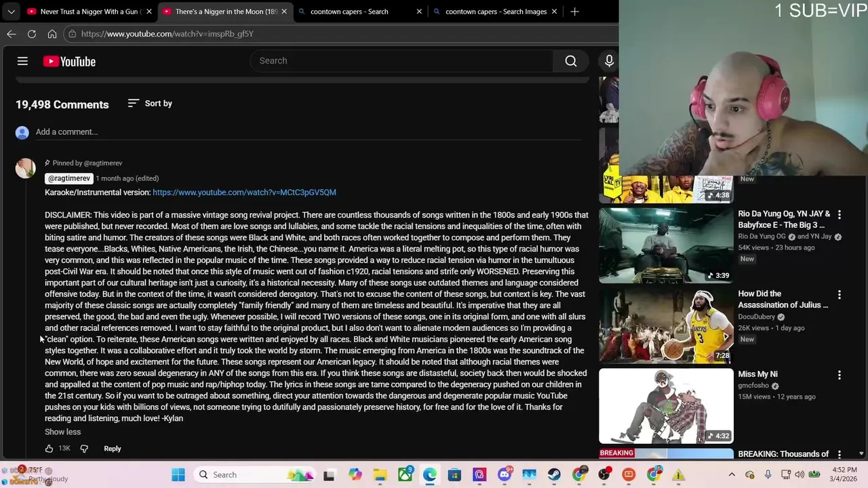Image resolution: width=868 pixels, height=488 pixels.
Task: Click the browser address bar URL
Action: pyautogui.click(x=167, y=34)
